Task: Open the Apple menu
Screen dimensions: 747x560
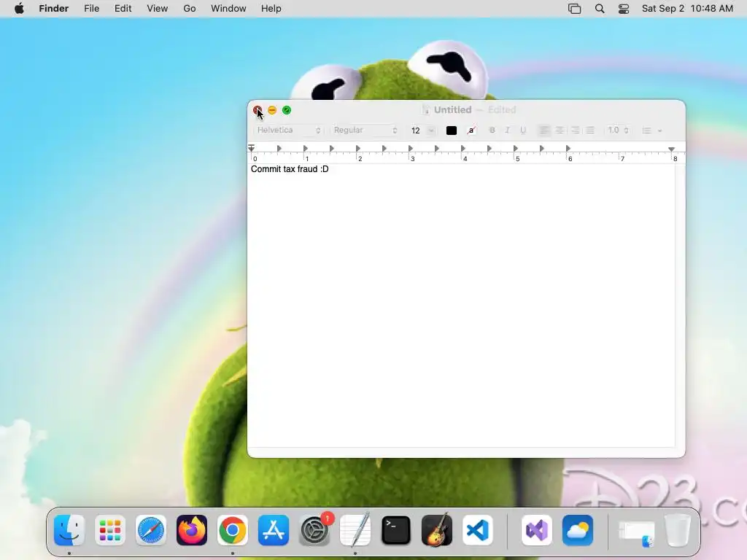Action: pos(19,9)
